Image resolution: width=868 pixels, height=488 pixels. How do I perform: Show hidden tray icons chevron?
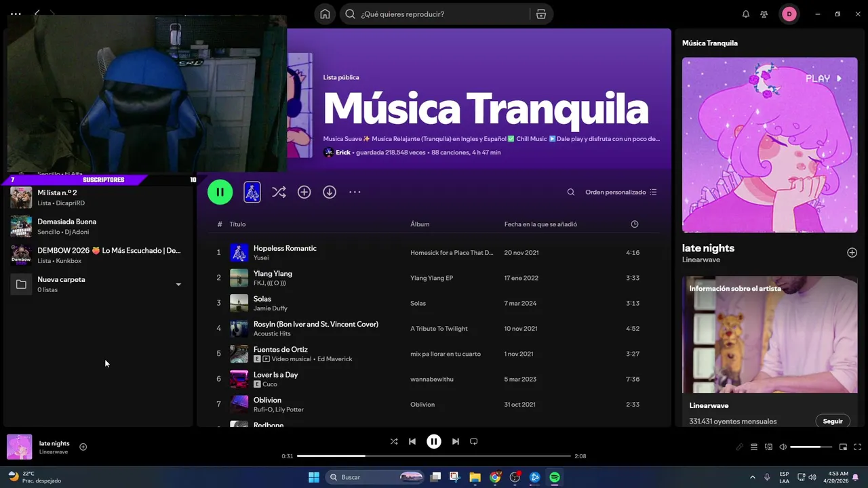753,477
